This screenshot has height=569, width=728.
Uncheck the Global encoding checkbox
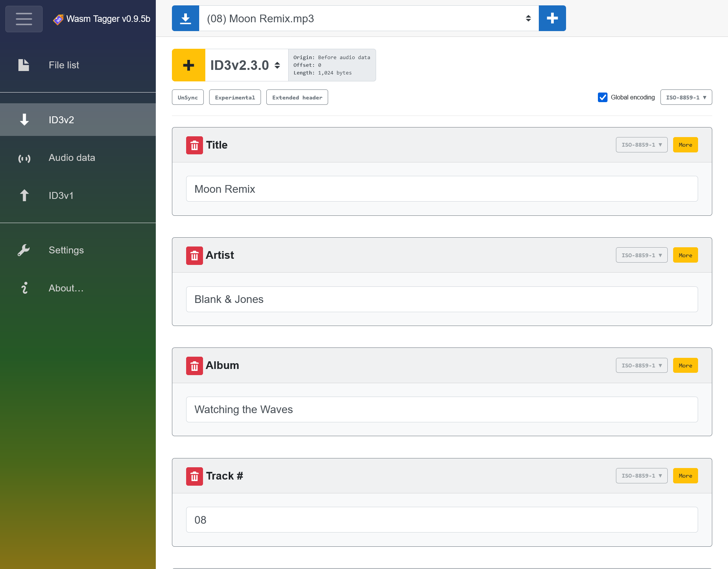point(603,97)
